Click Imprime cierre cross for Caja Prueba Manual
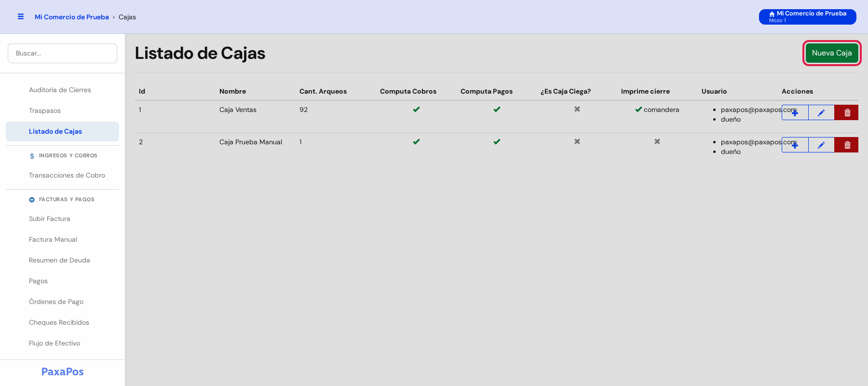The height and width of the screenshot is (386, 868). click(x=657, y=142)
